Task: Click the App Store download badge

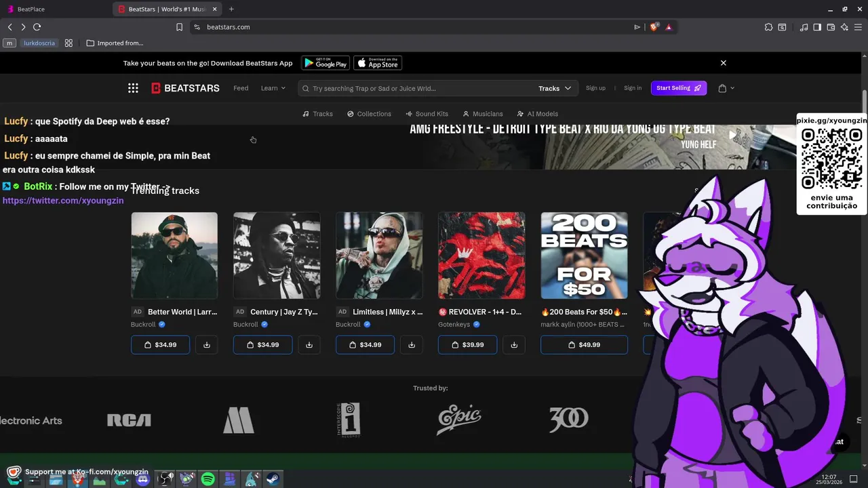Action: (x=378, y=63)
